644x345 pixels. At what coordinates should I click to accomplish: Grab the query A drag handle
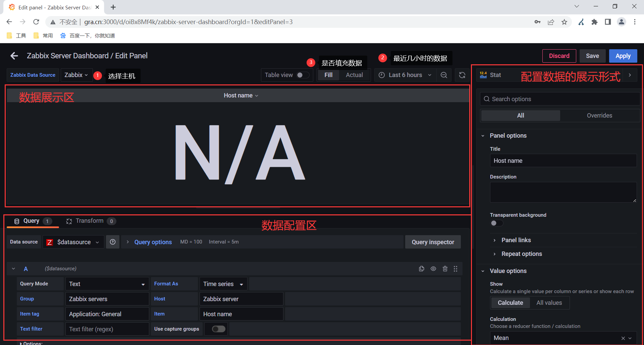455,269
